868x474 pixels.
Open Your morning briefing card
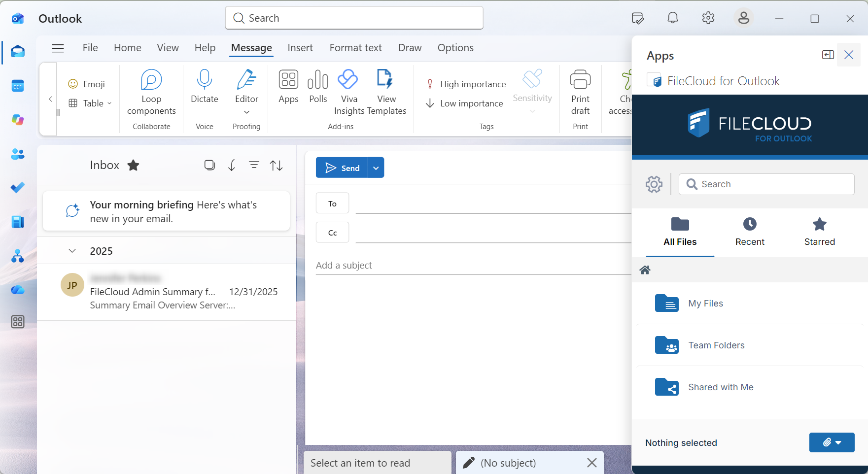point(167,211)
